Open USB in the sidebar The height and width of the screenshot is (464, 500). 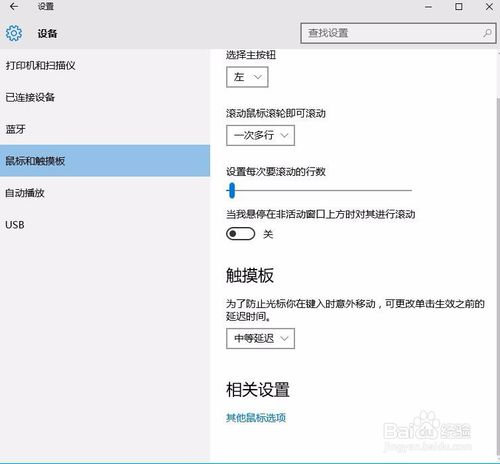(105, 225)
